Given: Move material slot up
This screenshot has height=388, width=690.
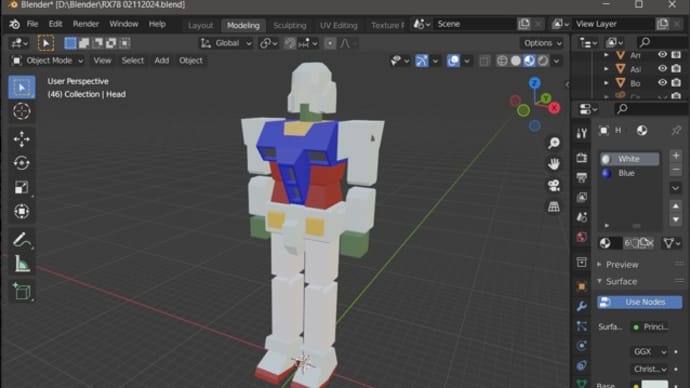Looking at the screenshot, I should [676, 206].
